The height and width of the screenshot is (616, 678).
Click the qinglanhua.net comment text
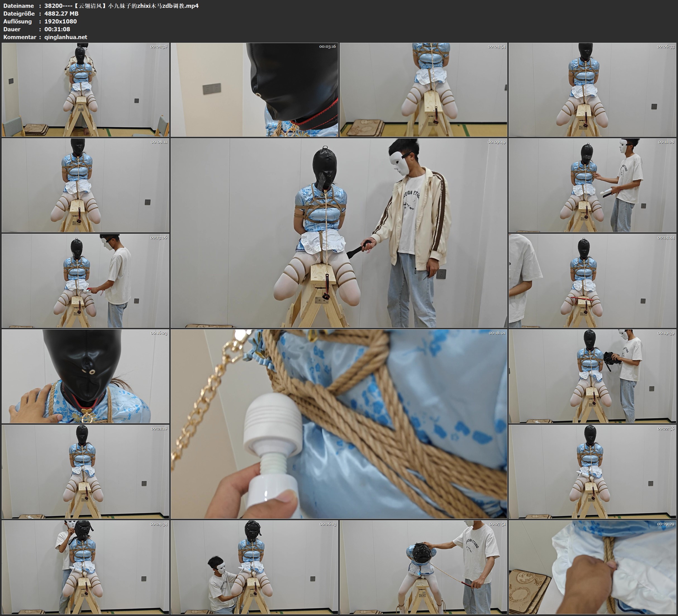point(66,37)
